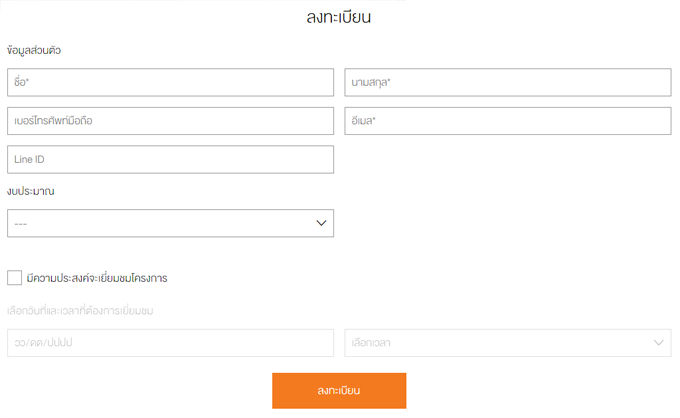
Task: Open the งบประมาณ budget dropdown
Action: [x=170, y=223]
